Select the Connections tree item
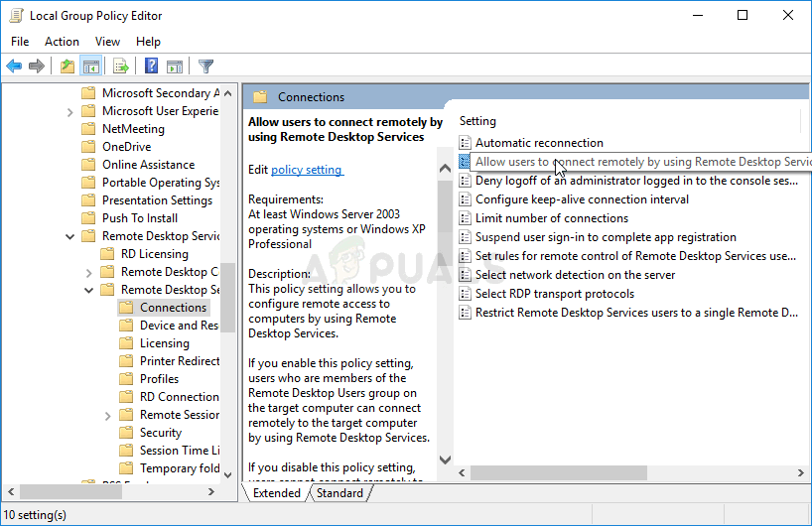Image resolution: width=812 pixels, height=526 pixels. coord(173,308)
